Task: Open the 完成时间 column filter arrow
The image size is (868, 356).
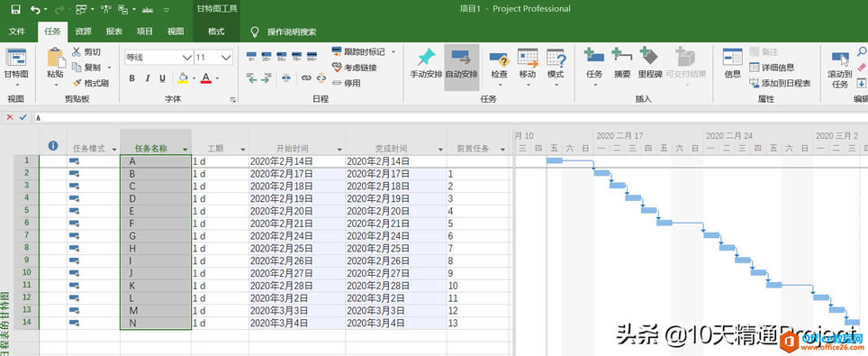Action: point(440,150)
